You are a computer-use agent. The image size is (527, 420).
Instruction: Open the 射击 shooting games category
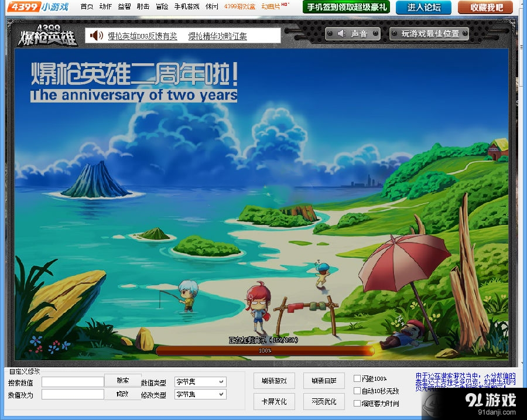[143, 6]
